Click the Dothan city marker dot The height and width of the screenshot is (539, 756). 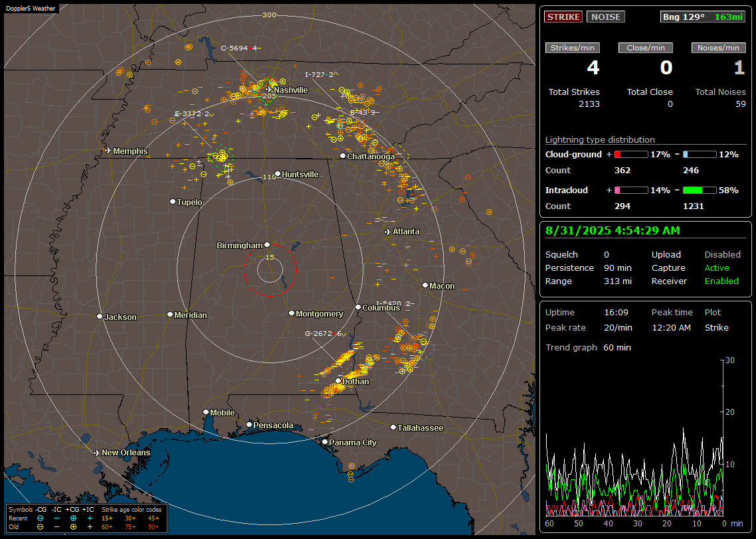pyautogui.click(x=338, y=381)
